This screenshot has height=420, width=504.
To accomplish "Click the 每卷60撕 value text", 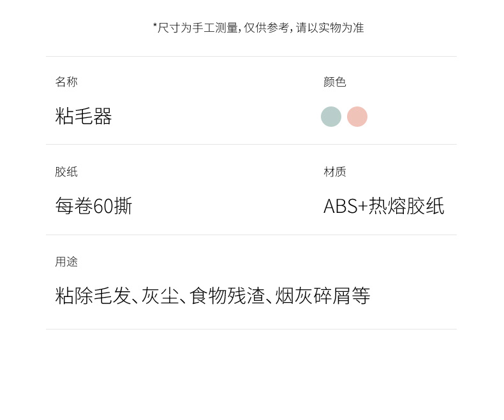I will click(x=94, y=206).
